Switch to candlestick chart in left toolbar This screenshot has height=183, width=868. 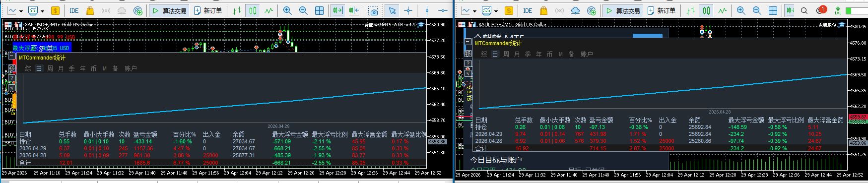[x=253, y=10]
